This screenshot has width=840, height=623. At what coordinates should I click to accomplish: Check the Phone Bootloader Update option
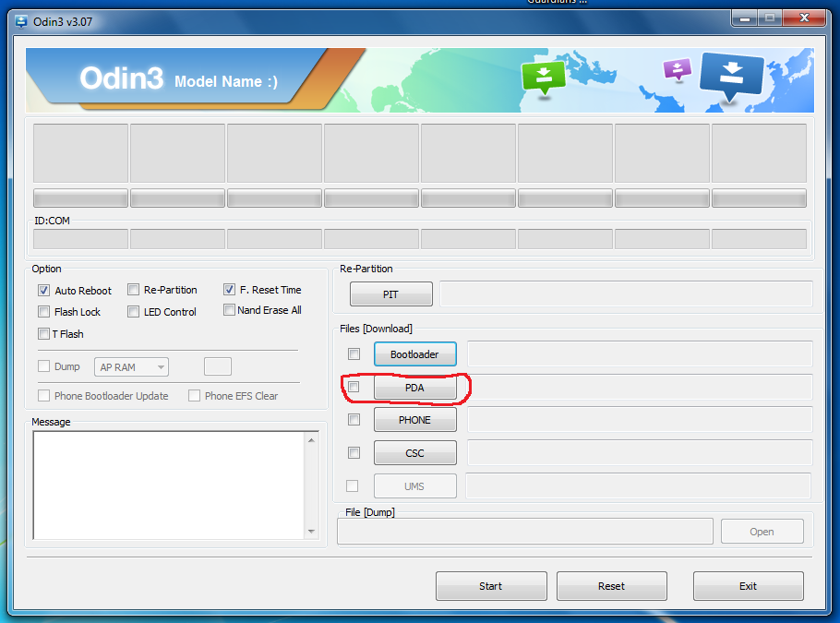44,395
